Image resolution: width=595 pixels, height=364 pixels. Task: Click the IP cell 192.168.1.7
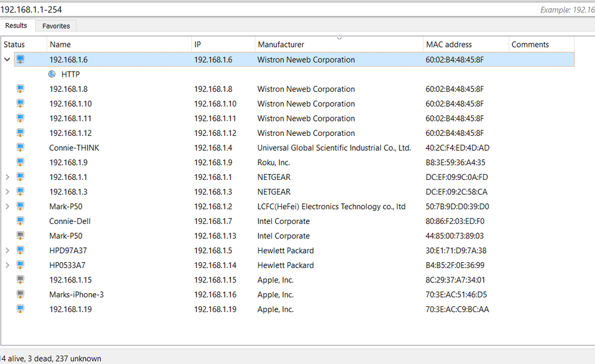click(x=213, y=221)
